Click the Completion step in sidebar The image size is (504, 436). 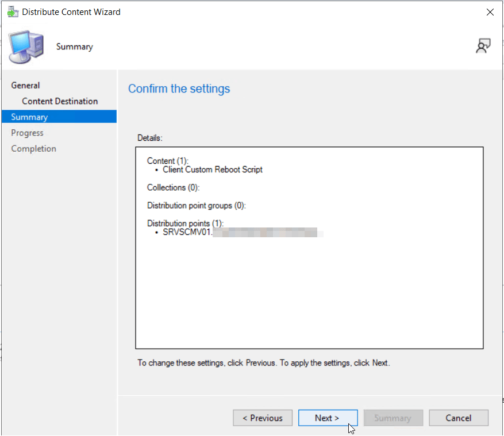[x=34, y=149]
